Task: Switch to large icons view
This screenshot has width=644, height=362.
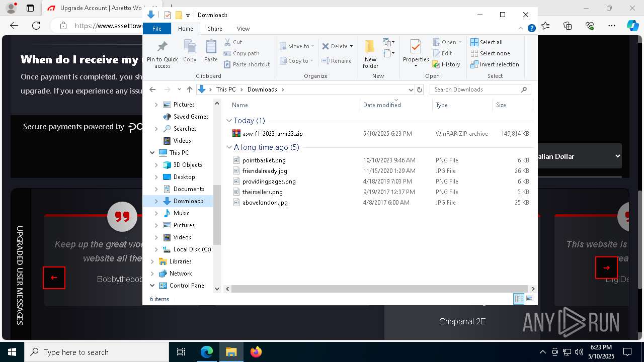Action: (530, 299)
